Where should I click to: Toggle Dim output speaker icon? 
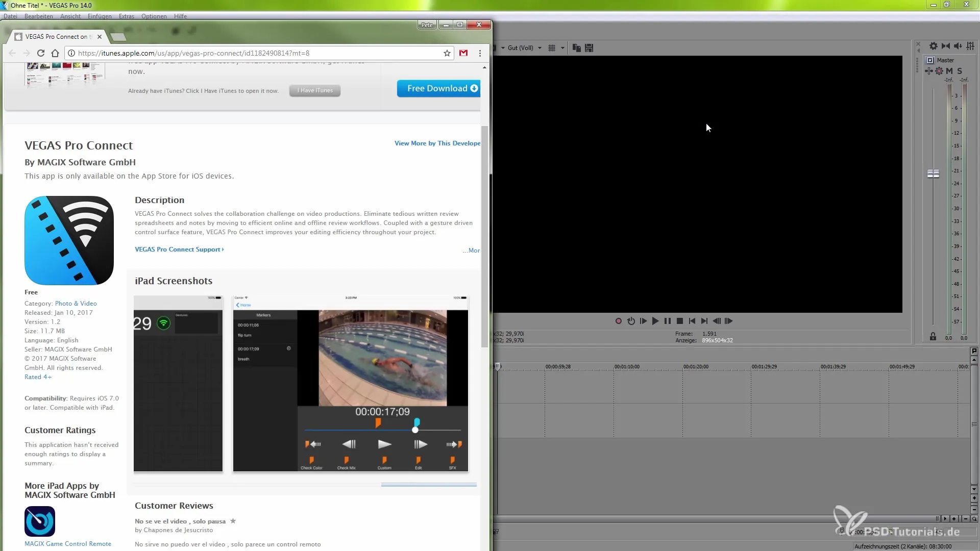pyautogui.click(x=958, y=46)
